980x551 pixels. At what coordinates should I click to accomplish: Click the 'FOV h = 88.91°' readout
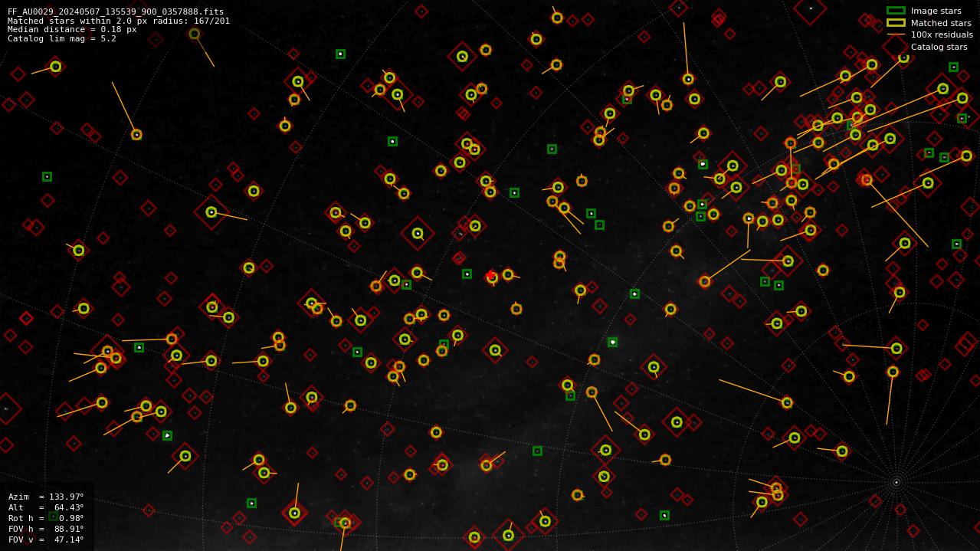[46, 529]
